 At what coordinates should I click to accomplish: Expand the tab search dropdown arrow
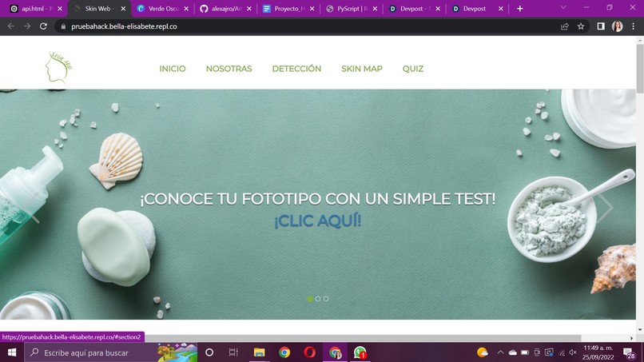(x=563, y=8)
